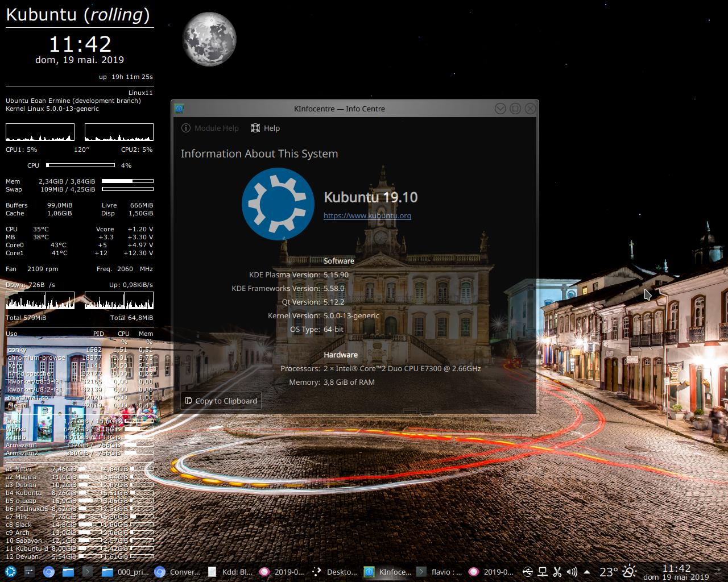Open the Dolphin file manager launcher
Screen dimensions: 728x582
(x=68, y=572)
